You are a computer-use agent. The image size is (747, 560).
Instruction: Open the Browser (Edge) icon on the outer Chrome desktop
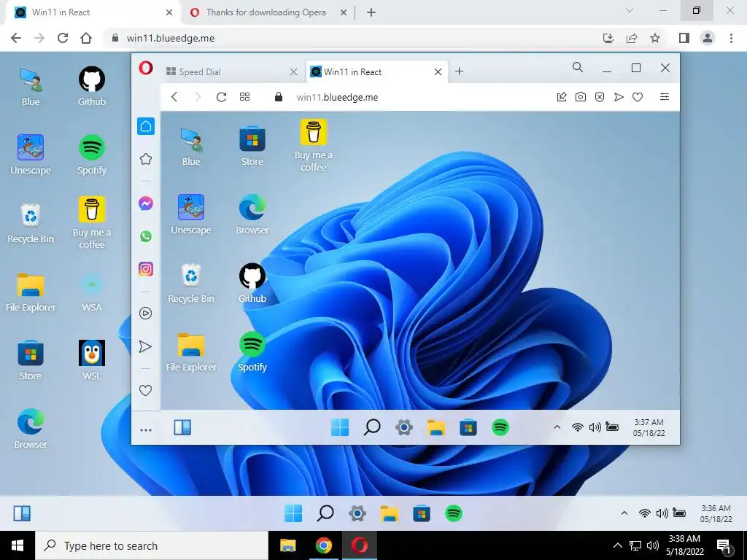[31, 428]
